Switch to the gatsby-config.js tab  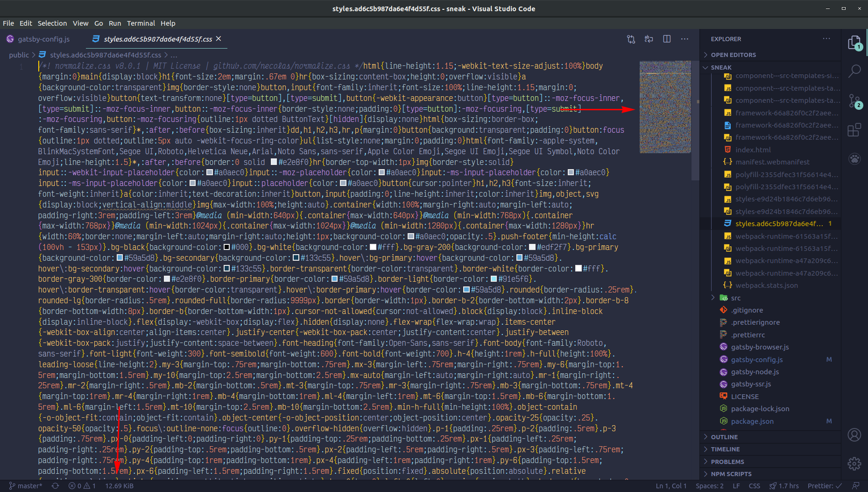tap(43, 39)
